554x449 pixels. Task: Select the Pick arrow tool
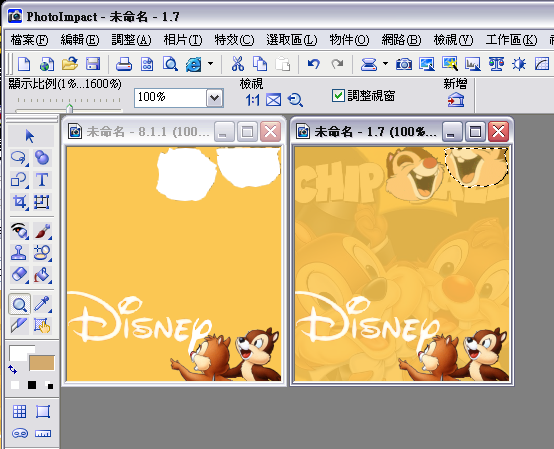pos(30,136)
